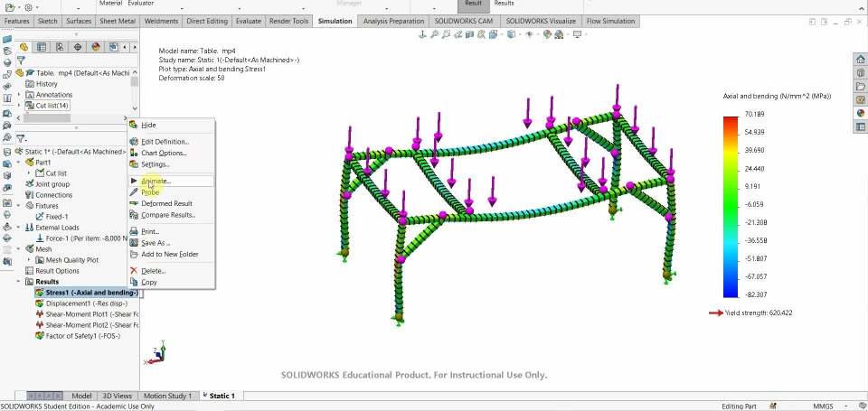Open the SOLIDWORKS Resources home icon
Image resolution: width=868 pixels, height=411 pixels.
(860, 60)
